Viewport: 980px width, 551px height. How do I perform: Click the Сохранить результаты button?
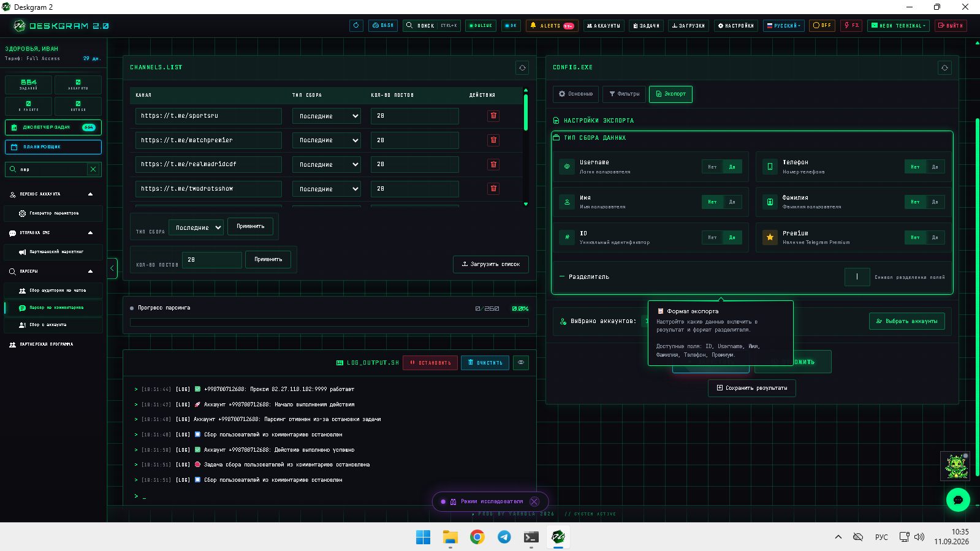[752, 388]
